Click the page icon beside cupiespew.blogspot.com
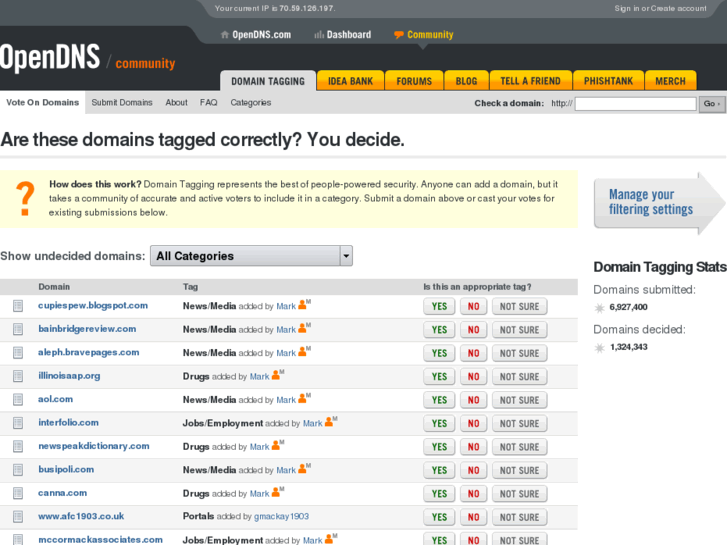This screenshot has height=545, width=727. tap(18, 306)
